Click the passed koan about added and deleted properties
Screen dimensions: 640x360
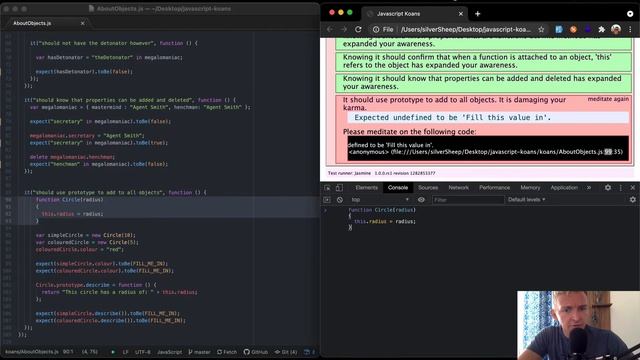(484, 82)
